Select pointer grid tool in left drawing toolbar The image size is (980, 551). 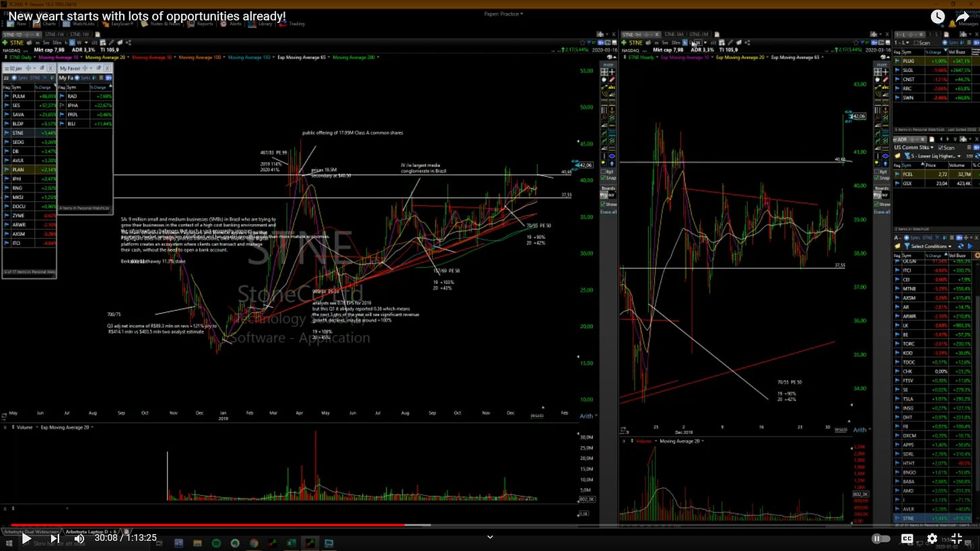[x=604, y=72]
